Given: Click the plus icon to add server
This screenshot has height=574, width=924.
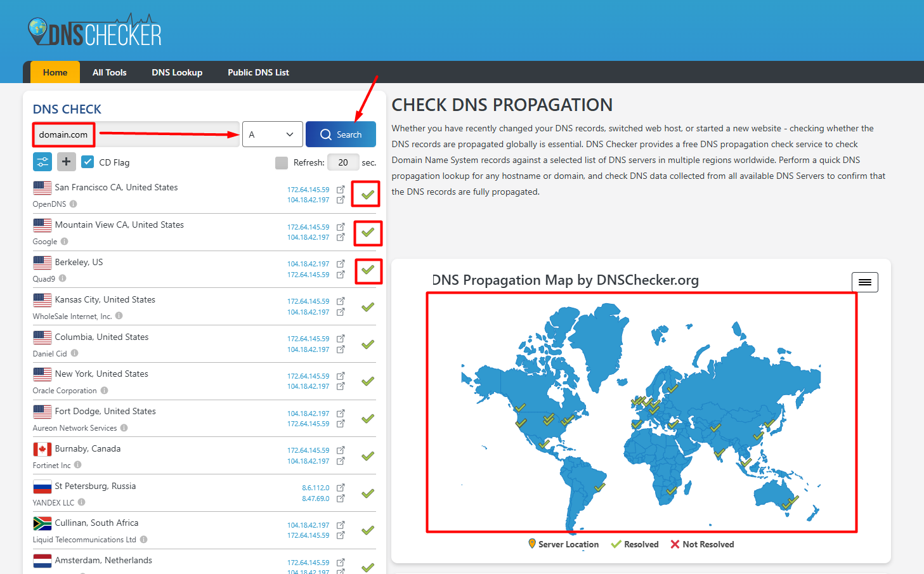Looking at the screenshot, I should coord(67,162).
